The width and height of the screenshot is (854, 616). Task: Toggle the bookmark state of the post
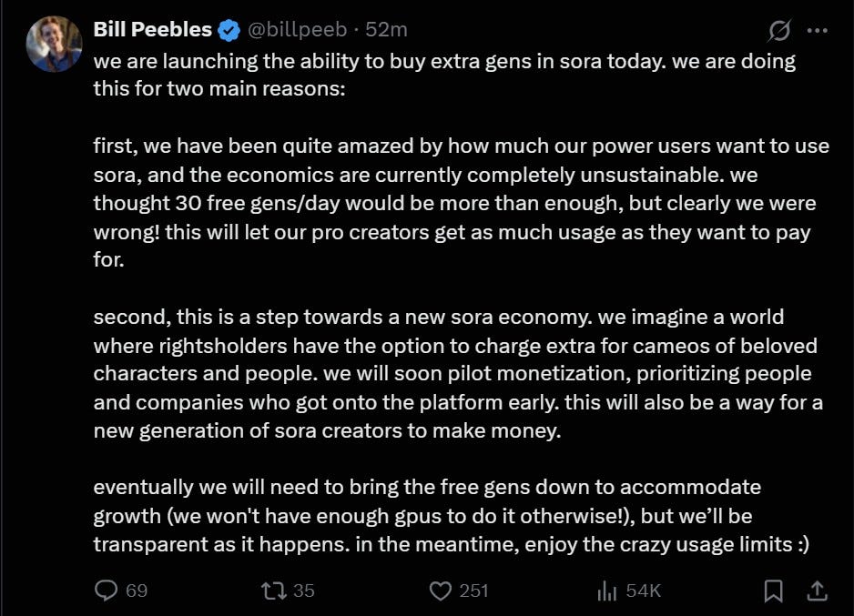click(x=771, y=591)
